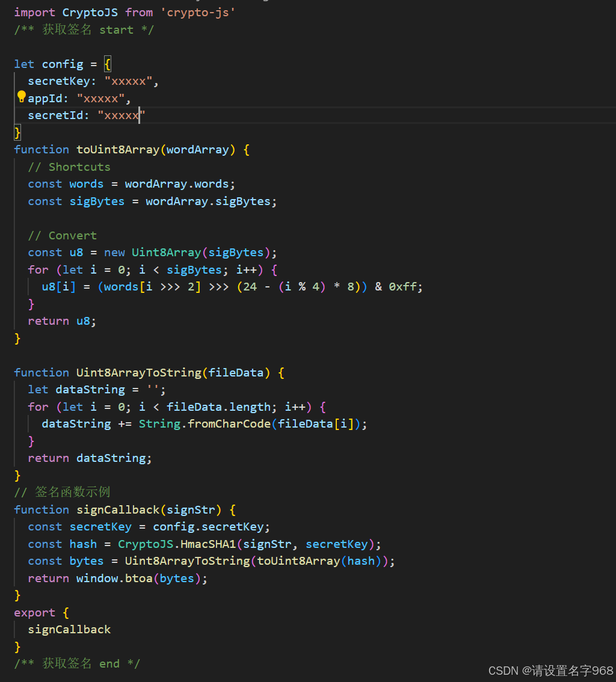This screenshot has width=616, height=682.
Task: Click the '// 签名函数示例' comment
Action: coord(62,493)
